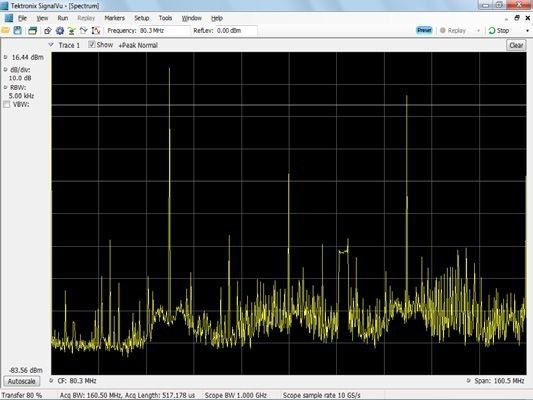Click the Autoscale button
The width and height of the screenshot is (533, 400).
click(21, 381)
